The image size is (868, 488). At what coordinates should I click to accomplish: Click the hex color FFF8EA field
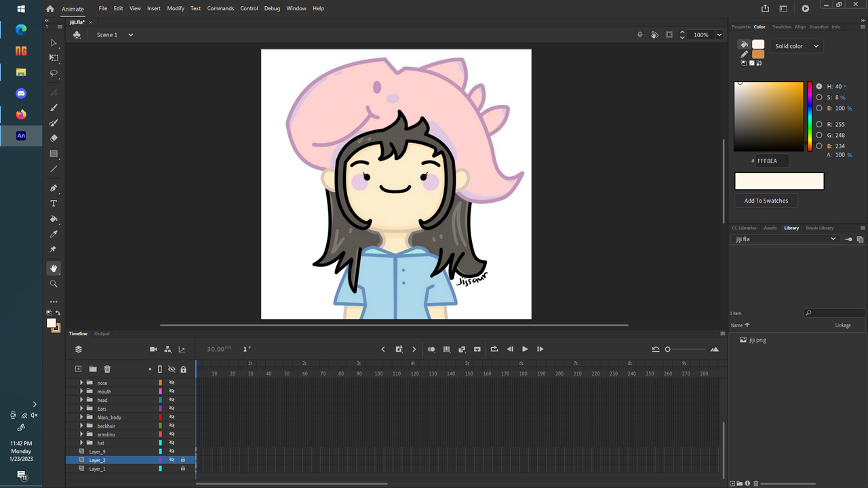point(772,161)
